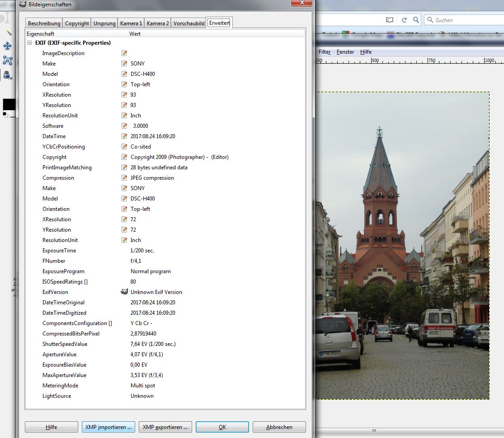This screenshot has width=504, height=438.
Task: Click the XMP importieren button
Action: pos(108,427)
